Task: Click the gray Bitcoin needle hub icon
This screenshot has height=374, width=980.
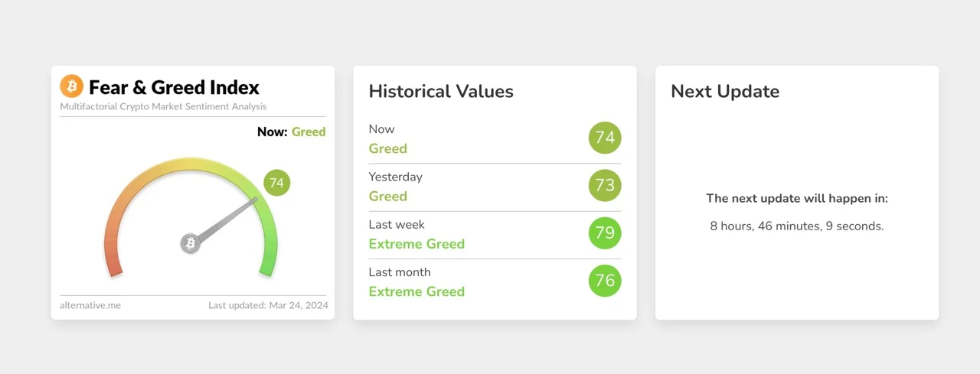Action: 190,243
